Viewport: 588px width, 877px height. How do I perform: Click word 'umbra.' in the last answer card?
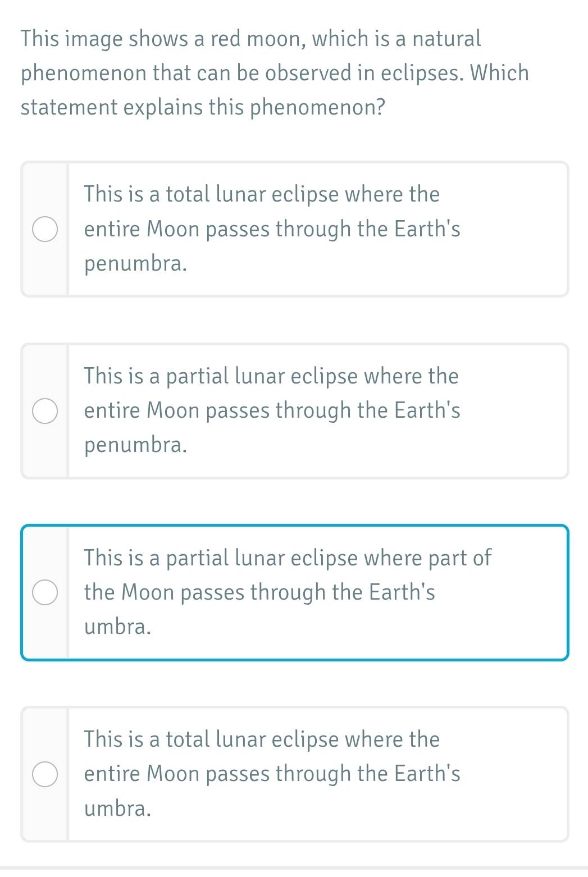118,809
